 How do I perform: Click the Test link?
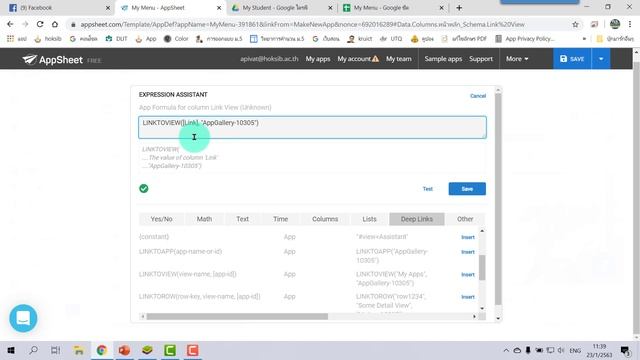point(427,189)
